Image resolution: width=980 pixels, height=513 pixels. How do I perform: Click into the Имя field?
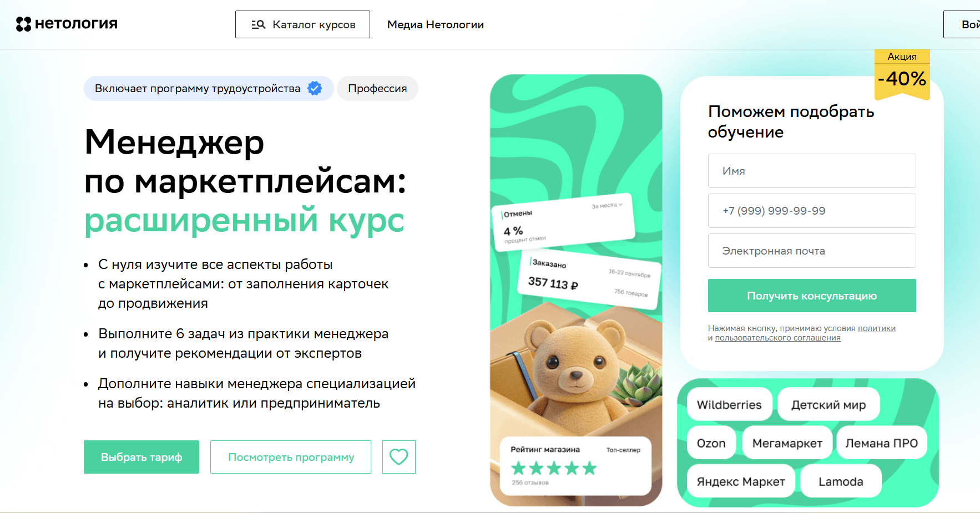pyautogui.click(x=812, y=171)
